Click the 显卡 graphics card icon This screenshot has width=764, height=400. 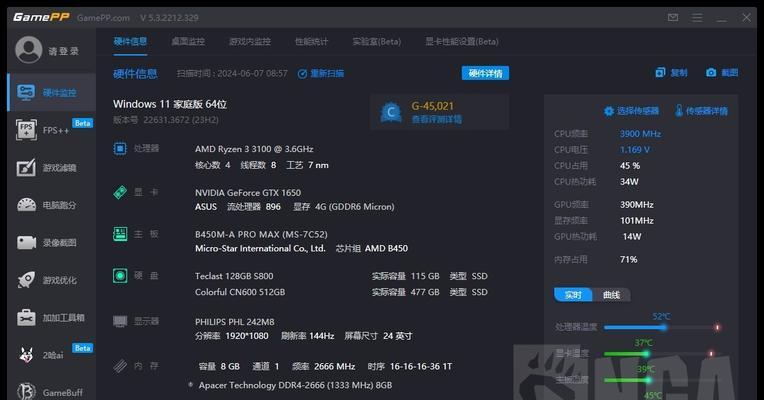120,192
